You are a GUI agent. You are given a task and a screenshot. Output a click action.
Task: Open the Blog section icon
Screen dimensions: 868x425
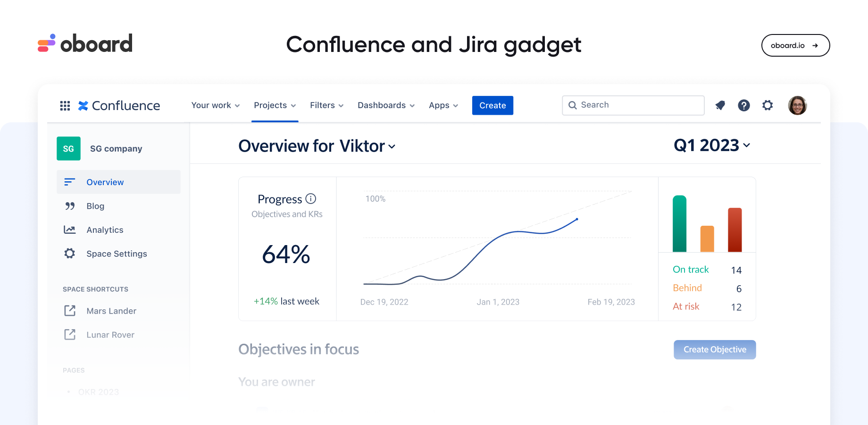point(69,206)
